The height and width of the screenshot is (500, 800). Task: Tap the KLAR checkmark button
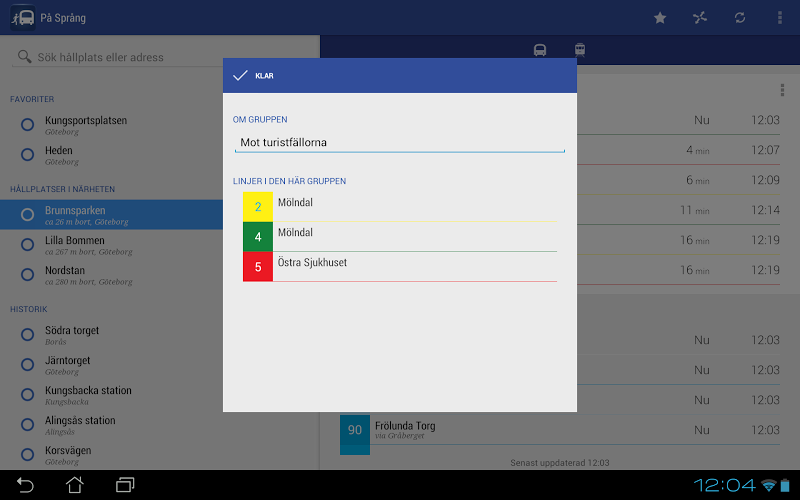point(253,76)
